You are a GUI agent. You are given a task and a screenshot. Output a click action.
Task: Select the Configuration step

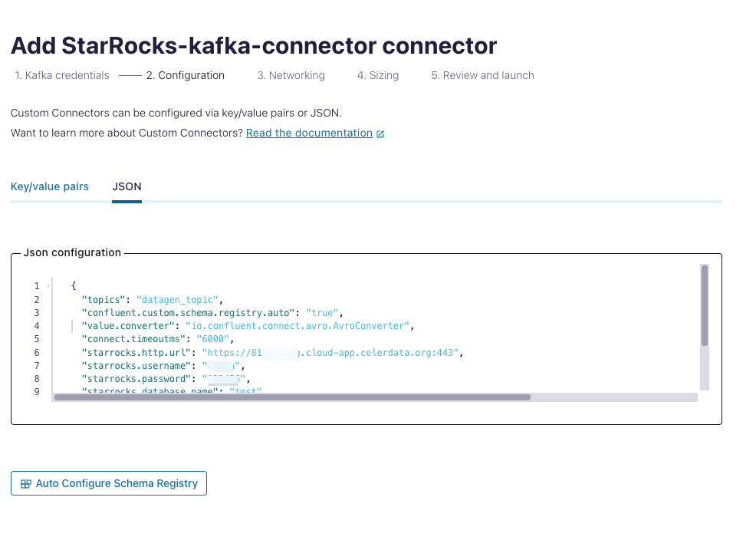coord(186,75)
